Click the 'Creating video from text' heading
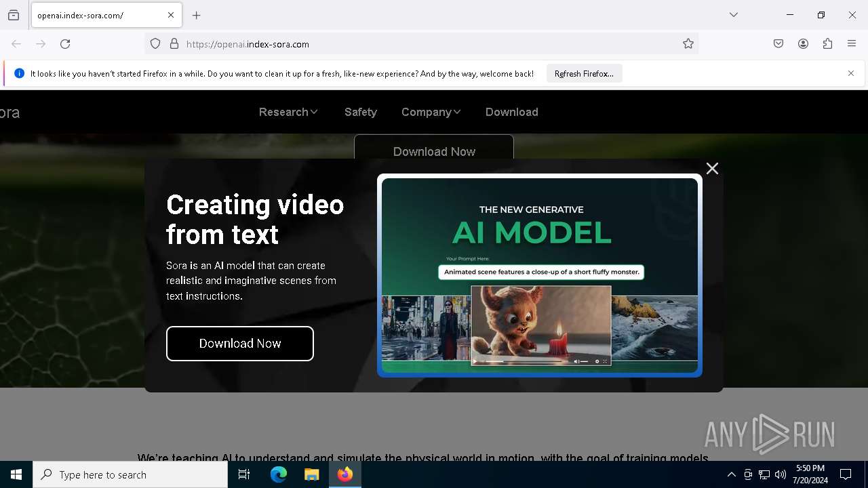This screenshot has height=488, width=868. [255, 220]
